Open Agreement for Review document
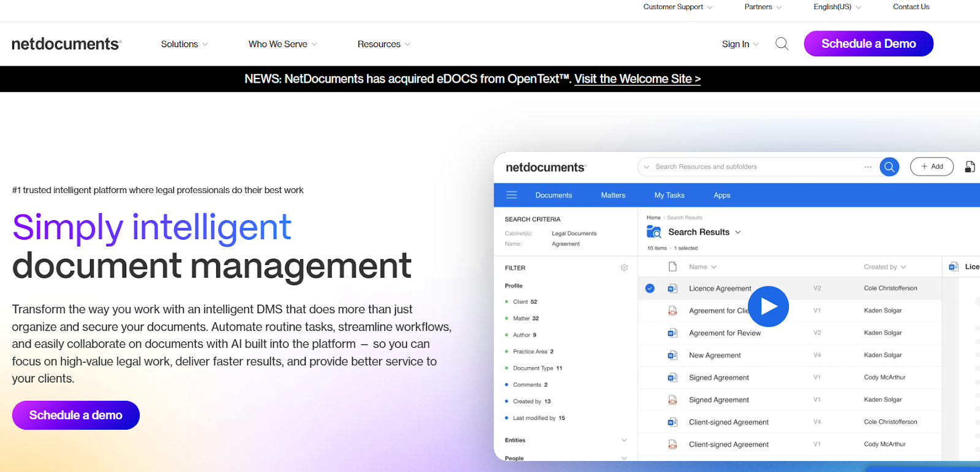 coord(725,333)
